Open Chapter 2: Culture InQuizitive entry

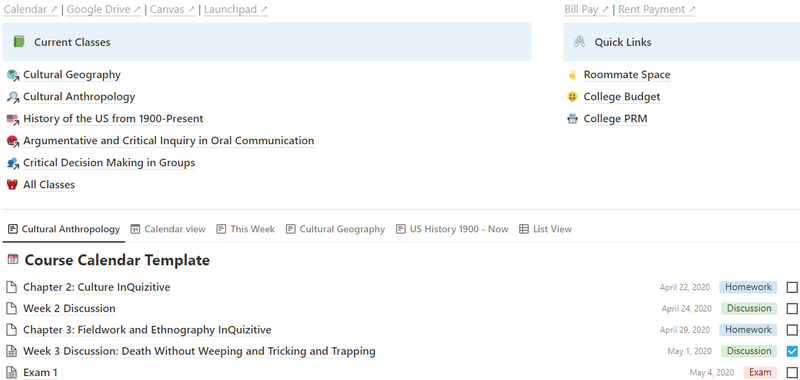point(96,287)
